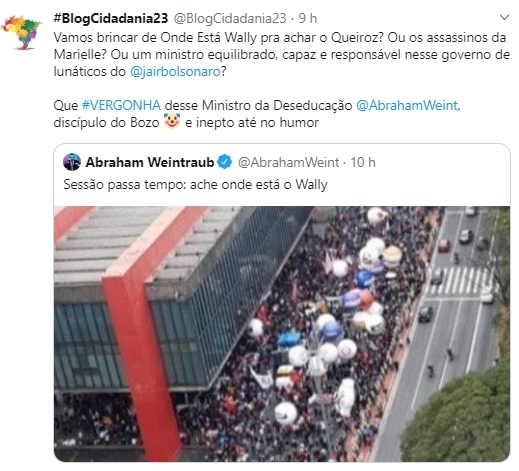519x471 pixels.
Task: Click the blue verified badge
Action: click(x=225, y=162)
